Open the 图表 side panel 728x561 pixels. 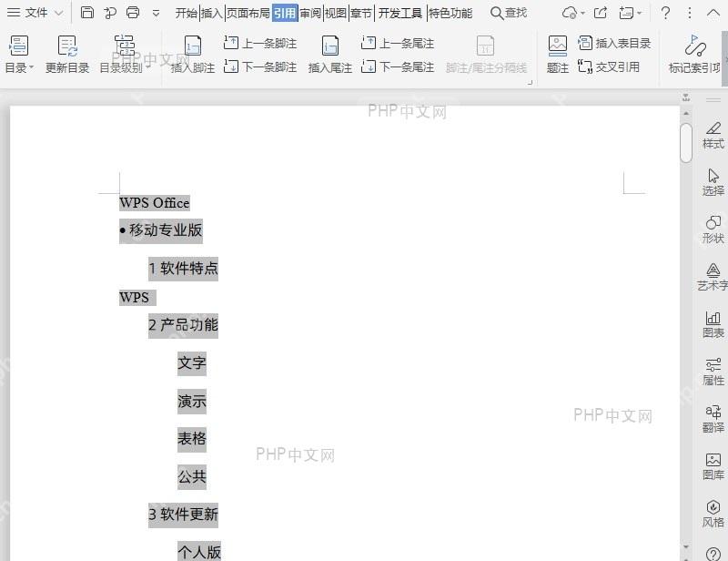click(x=713, y=324)
